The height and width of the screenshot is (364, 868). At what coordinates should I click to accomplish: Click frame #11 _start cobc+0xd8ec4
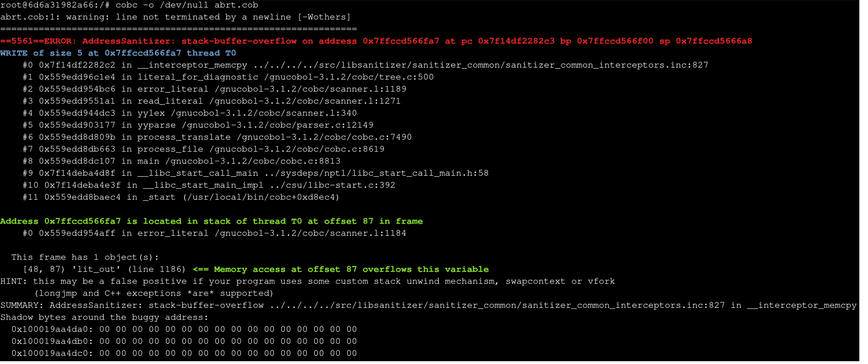(181, 198)
